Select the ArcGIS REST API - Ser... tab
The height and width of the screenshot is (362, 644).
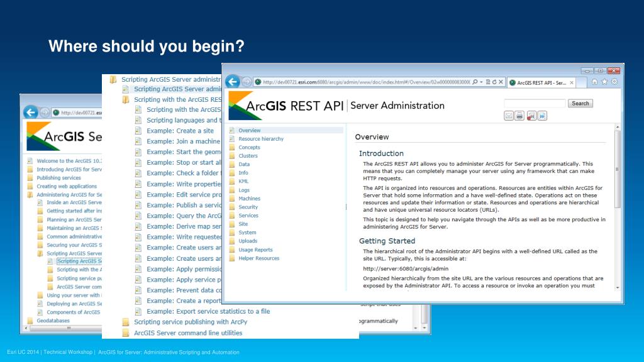pos(541,83)
